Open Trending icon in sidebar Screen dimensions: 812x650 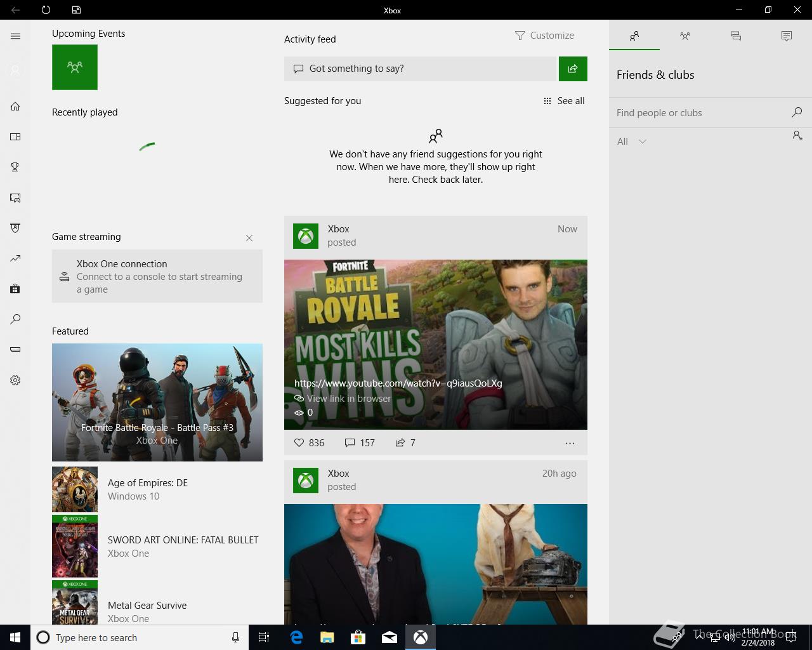point(15,258)
